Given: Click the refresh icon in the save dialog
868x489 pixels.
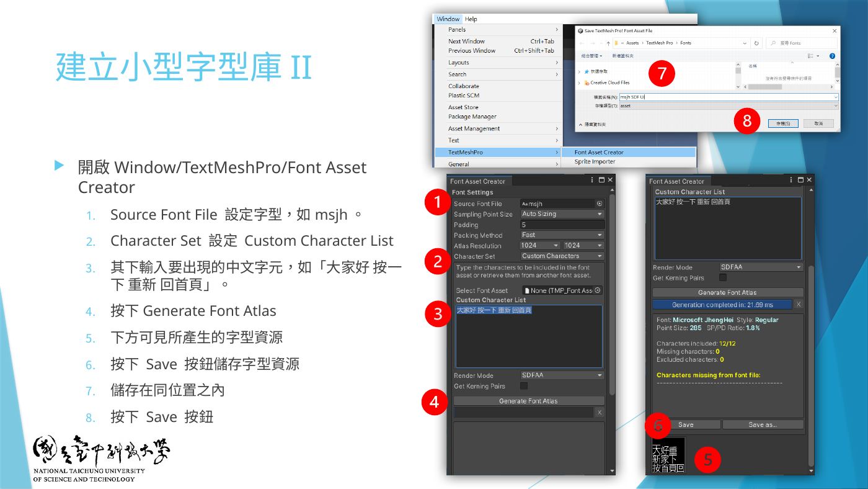Looking at the screenshot, I should tap(756, 43).
